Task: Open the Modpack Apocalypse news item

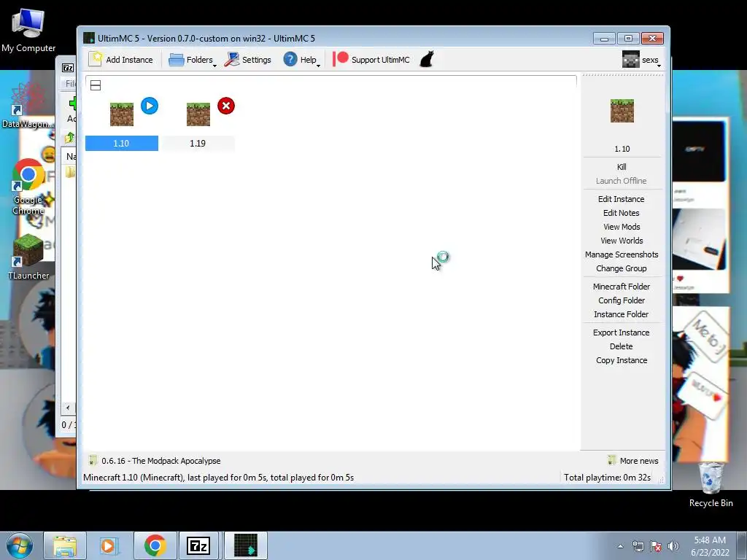Action: [155, 461]
